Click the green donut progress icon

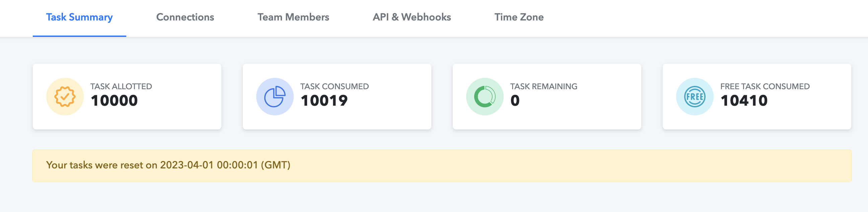pos(485,97)
